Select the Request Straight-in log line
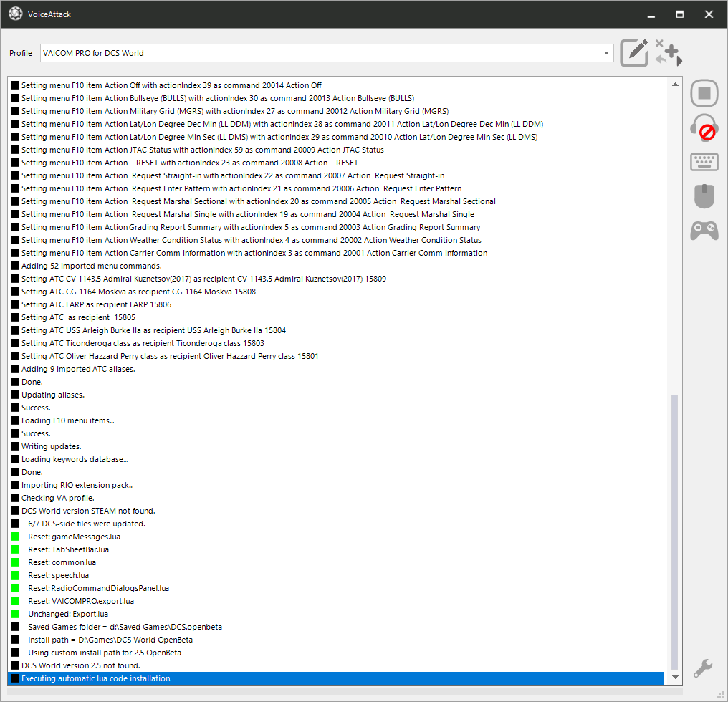The width and height of the screenshot is (728, 702). pos(335,175)
